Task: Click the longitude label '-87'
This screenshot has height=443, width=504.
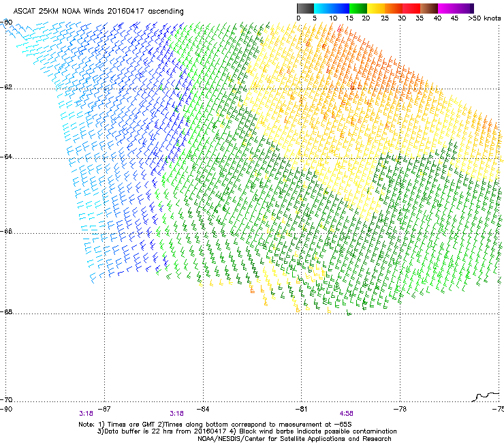Action: pyautogui.click(x=104, y=409)
